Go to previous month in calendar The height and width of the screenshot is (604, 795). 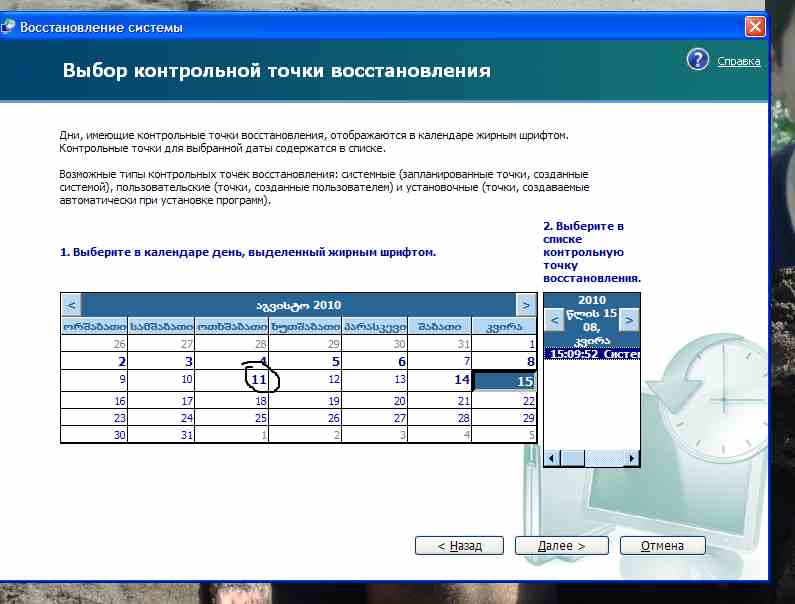tap(71, 305)
